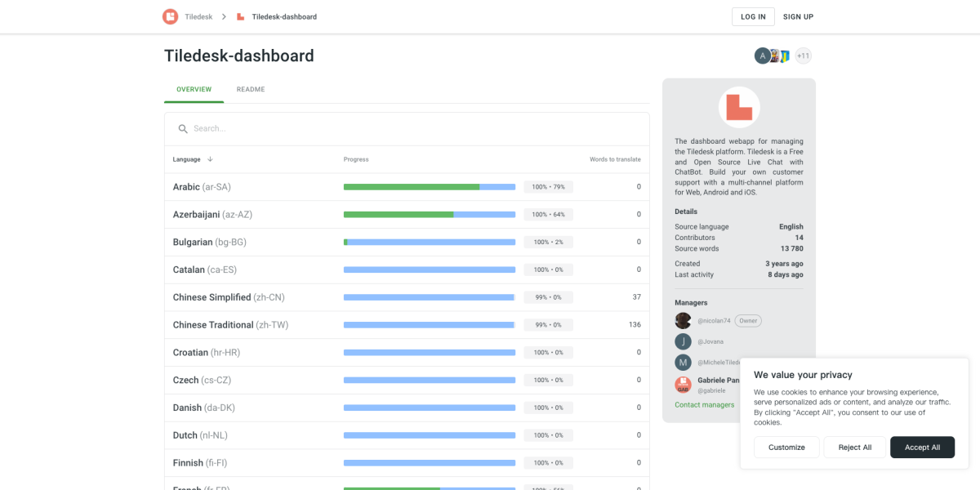Click the search magnifier icon
Image resolution: width=980 pixels, height=490 pixels.
[x=183, y=128]
